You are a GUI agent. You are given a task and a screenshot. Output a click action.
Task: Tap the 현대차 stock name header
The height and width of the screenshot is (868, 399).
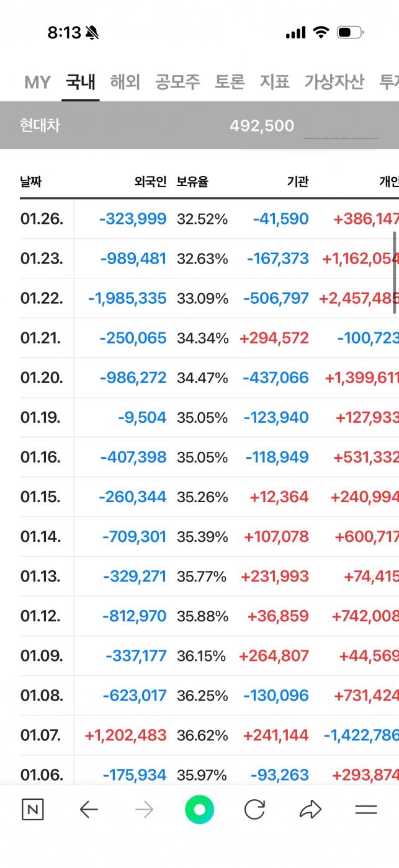pyautogui.click(x=40, y=125)
